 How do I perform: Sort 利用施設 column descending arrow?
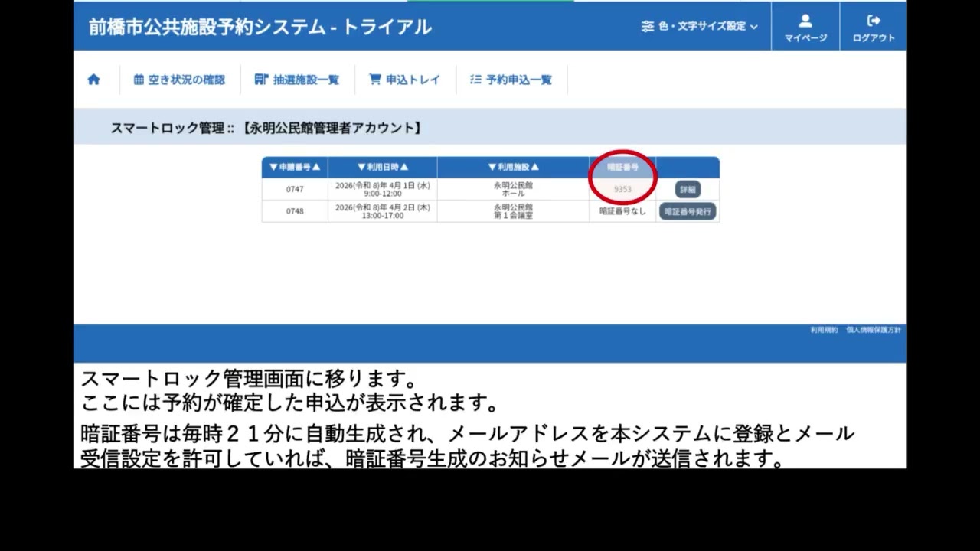(492, 167)
